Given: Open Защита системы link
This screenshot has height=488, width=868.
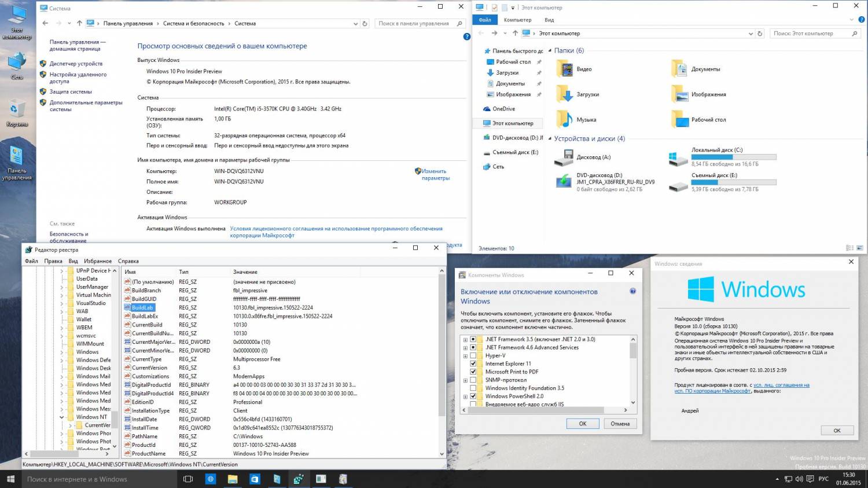Looking at the screenshot, I should tap(71, 91).
